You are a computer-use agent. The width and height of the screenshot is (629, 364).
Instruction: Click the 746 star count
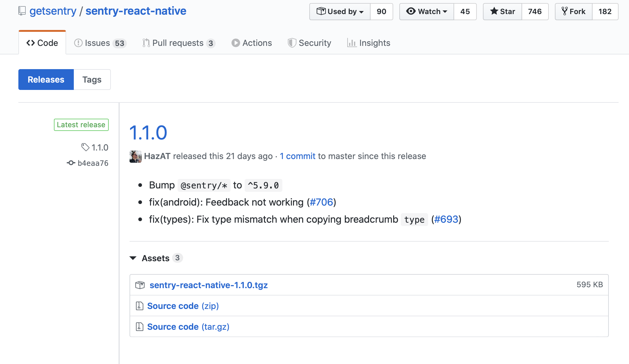click(535, 11)
